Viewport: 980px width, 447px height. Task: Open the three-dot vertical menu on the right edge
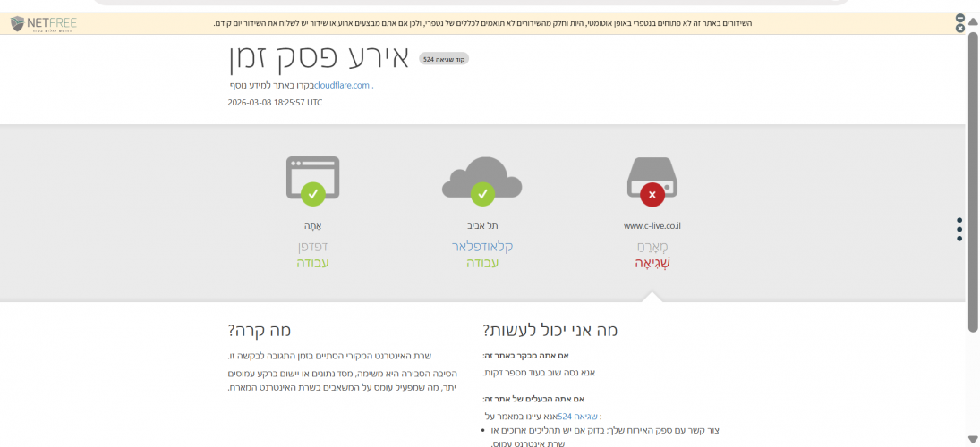click(959, 229)
